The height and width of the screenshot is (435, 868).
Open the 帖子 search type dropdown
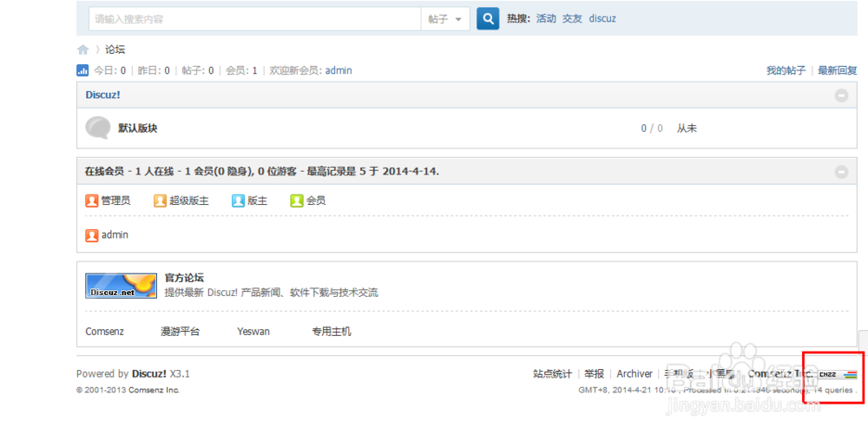click(445, 19)
